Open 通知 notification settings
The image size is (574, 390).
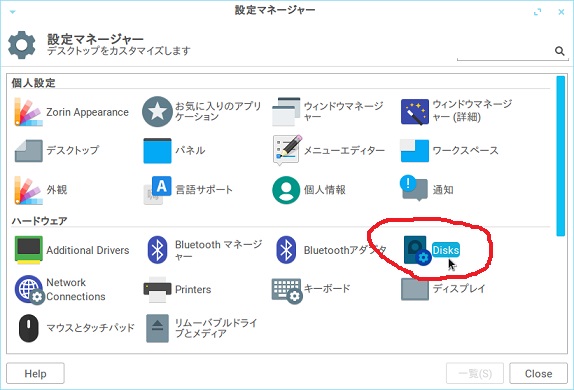[x=427, y=189]
